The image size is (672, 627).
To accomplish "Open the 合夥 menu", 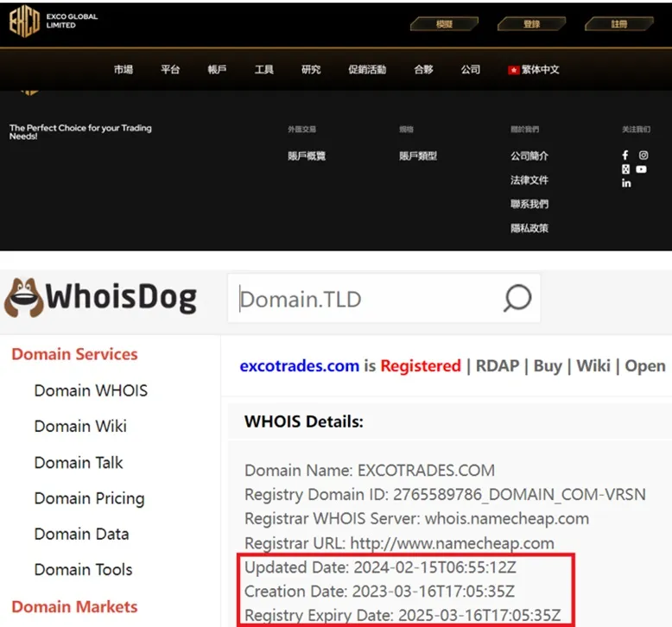I will pos(423,69).
